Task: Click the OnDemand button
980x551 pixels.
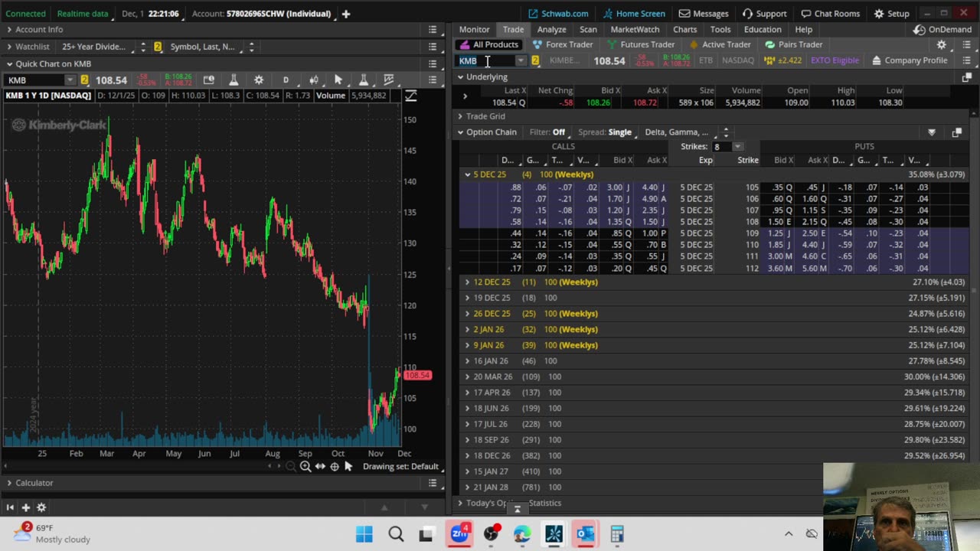Action: 942,29
